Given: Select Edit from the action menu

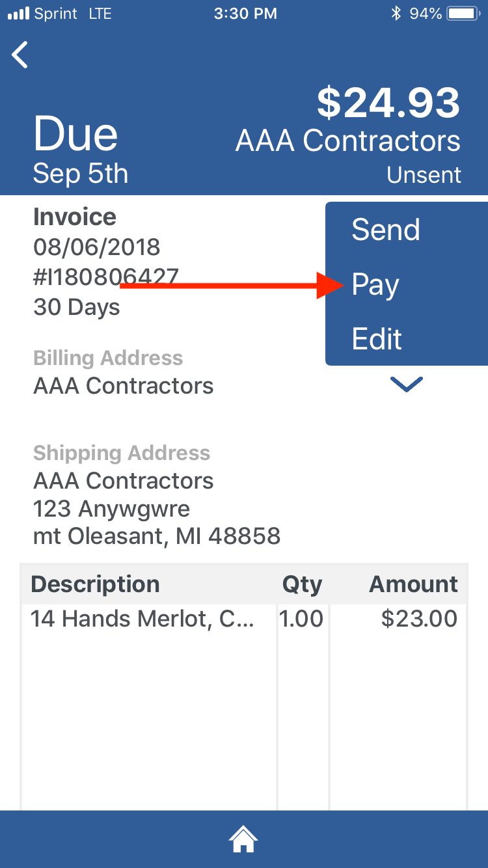Looking at the screenshot, I should [x=377, y=339].
